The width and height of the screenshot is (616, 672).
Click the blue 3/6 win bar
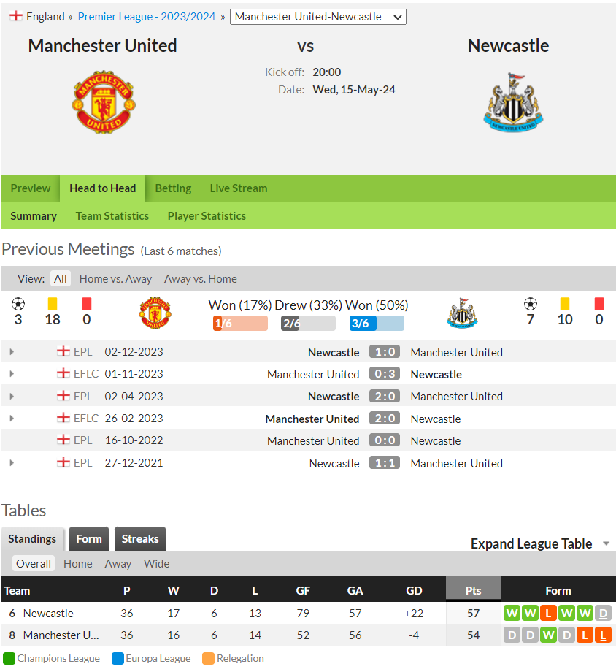377,323
